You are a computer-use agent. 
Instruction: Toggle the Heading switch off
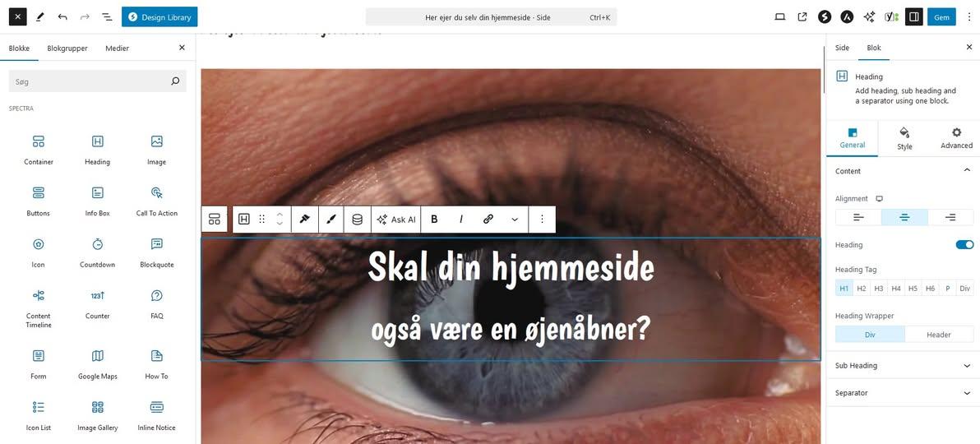point(964,244)
